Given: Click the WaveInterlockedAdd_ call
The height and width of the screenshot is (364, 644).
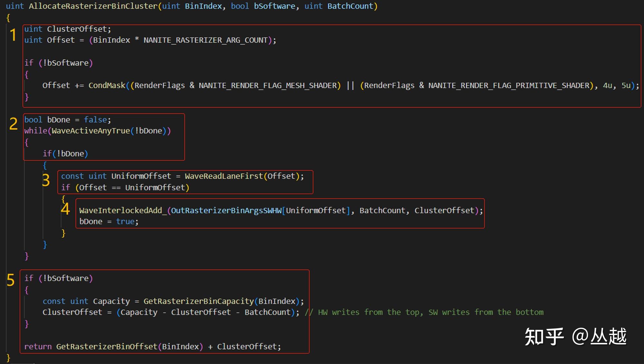Looking at the screenshot, I should point(123,211).
